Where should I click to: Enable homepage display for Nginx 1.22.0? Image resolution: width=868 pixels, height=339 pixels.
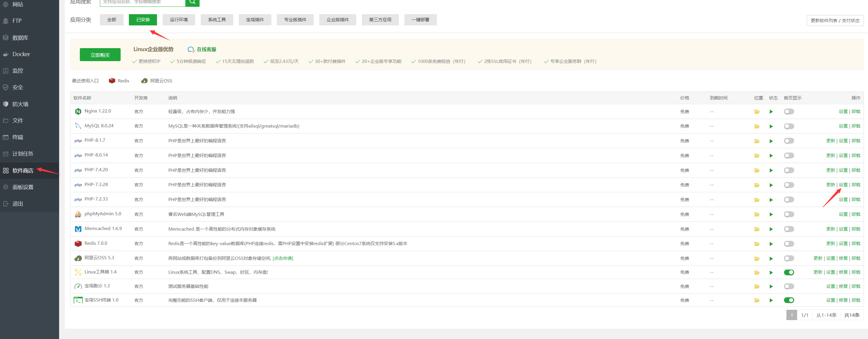[788, 112]
